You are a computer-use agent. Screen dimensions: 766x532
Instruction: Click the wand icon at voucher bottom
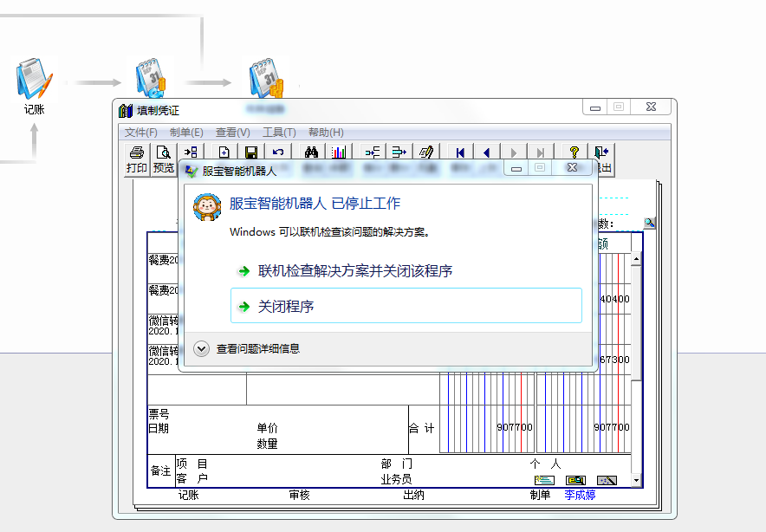(607, 480)
